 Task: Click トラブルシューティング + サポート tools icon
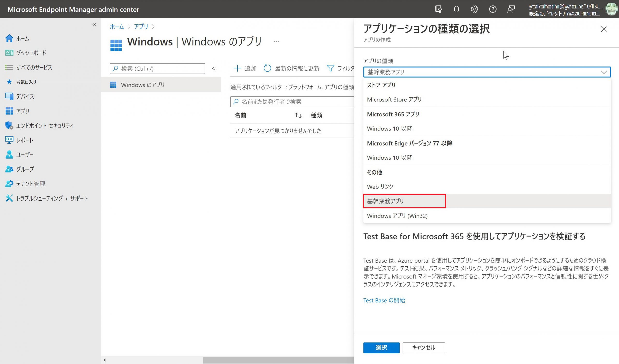(9, 198)
